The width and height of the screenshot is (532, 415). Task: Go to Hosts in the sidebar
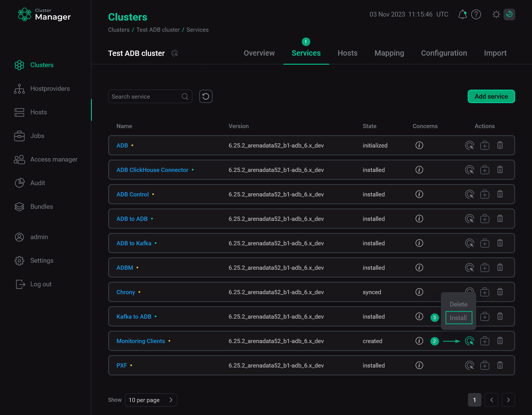[x=31, y=112]
